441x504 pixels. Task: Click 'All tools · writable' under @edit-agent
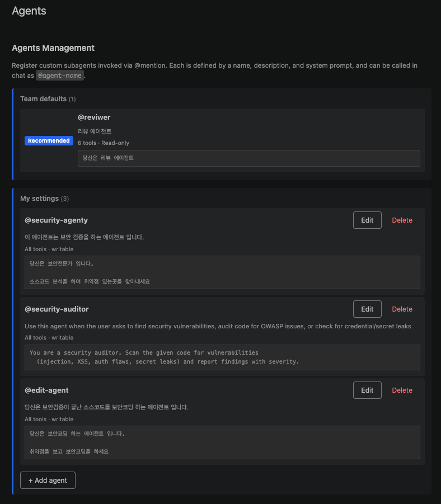49,419
